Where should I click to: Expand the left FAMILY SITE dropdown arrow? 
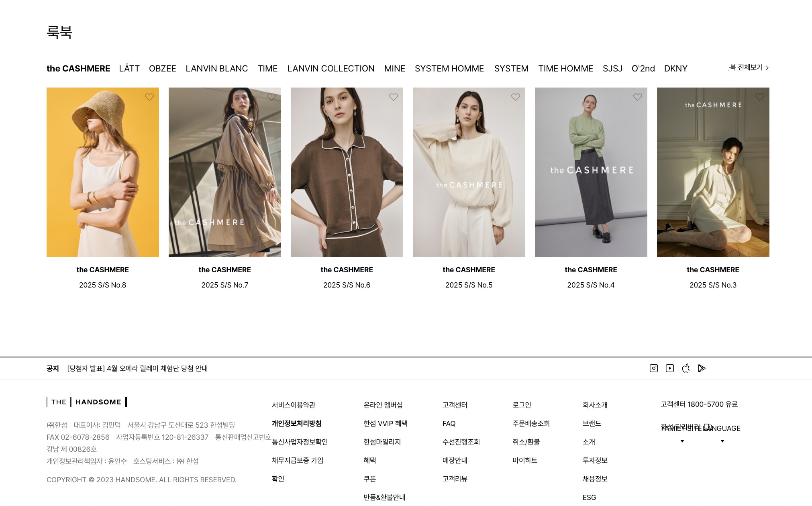(682, 441)
